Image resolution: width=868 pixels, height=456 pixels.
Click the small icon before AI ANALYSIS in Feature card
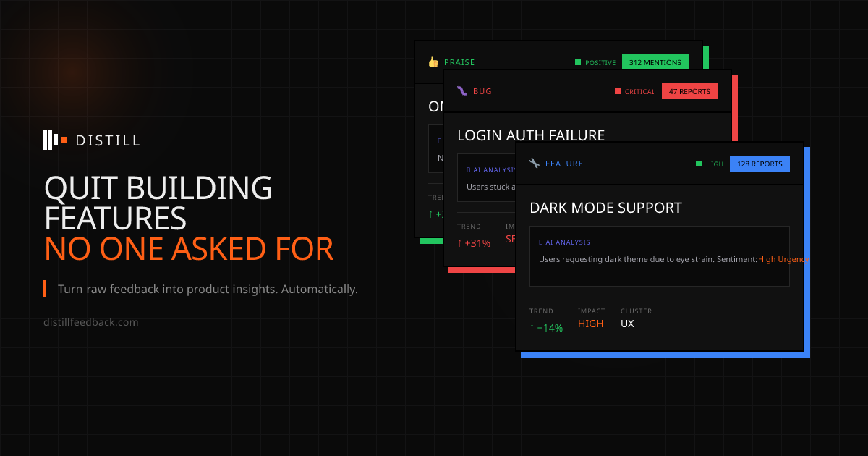pyautogui.click(x=541, y=242)
